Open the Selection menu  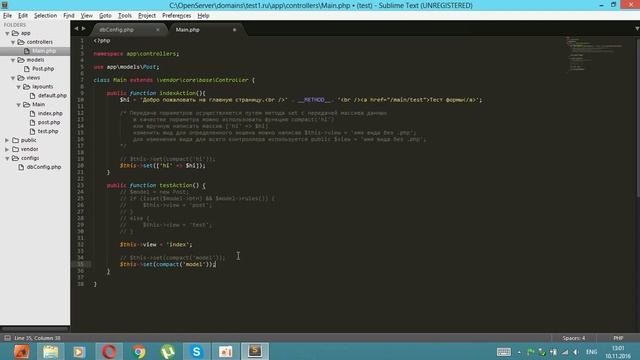coord(45,16)
